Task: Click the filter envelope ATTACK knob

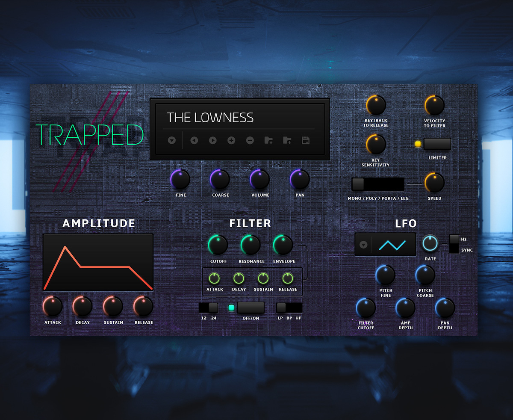Action: (x=214, y=278)
